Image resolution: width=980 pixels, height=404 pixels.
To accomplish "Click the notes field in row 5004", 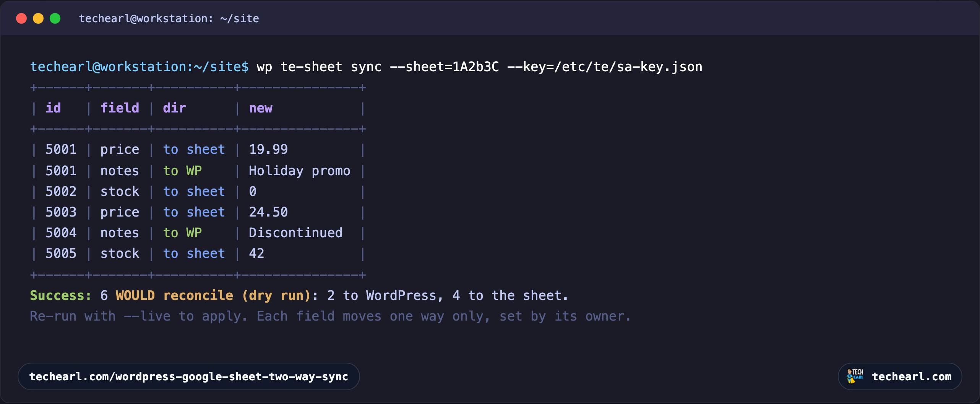I will [120, 233].
